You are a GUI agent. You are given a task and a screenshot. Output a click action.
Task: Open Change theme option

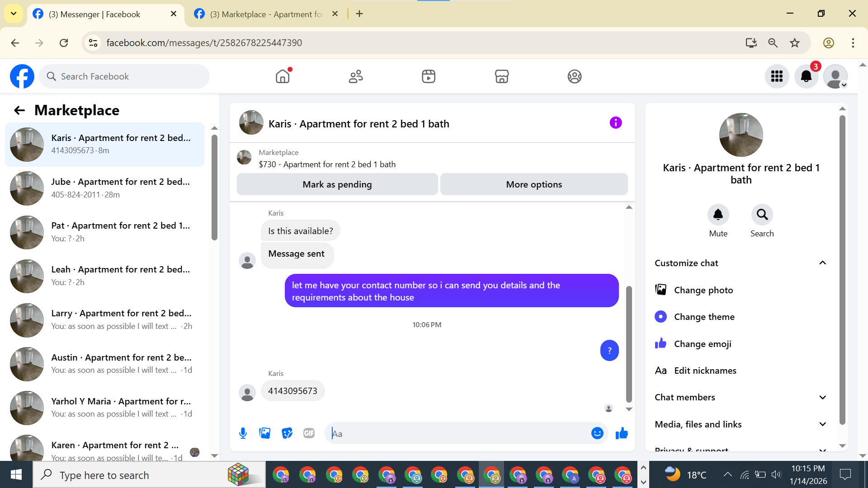704,317
